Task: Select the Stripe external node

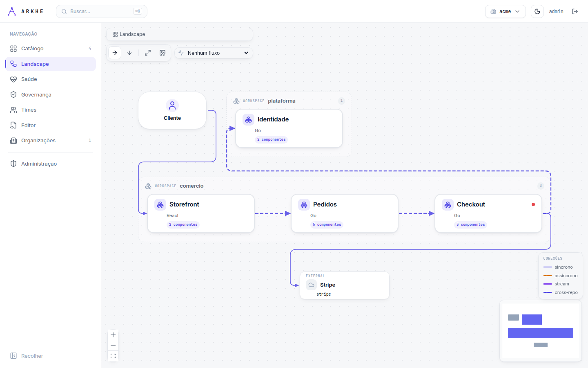Action: point(345,285)
